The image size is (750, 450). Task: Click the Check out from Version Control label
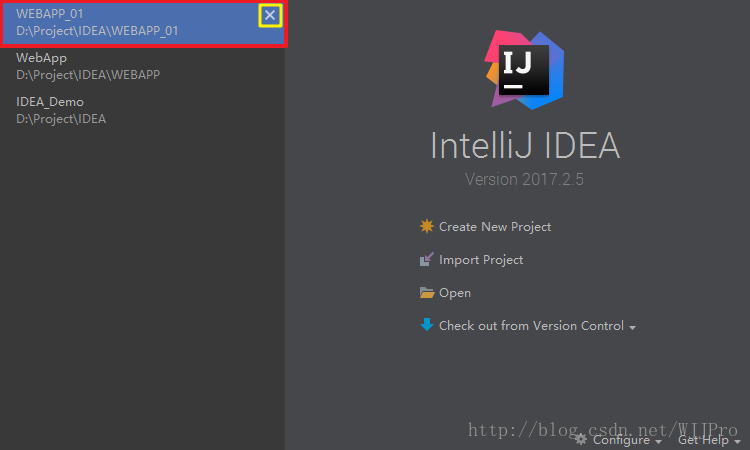(531, 326)
